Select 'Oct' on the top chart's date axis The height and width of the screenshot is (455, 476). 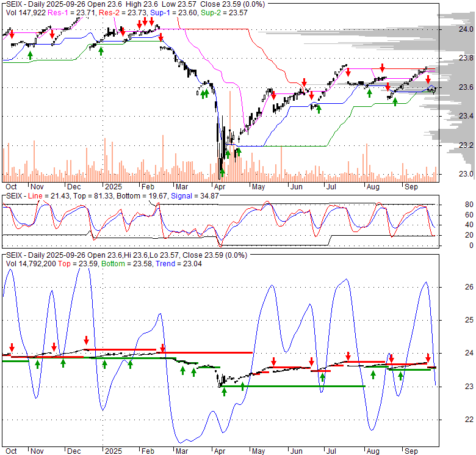click(x=11, y=186)
